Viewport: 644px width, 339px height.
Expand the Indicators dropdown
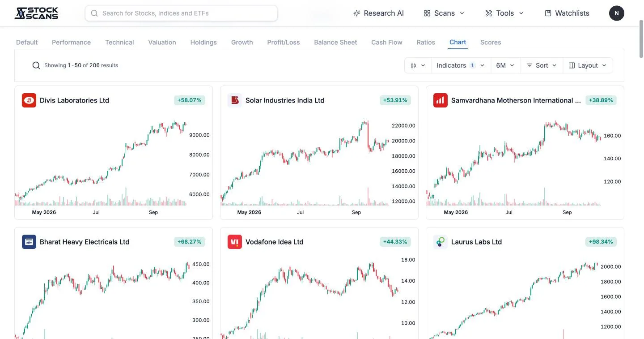click(461, 65)
